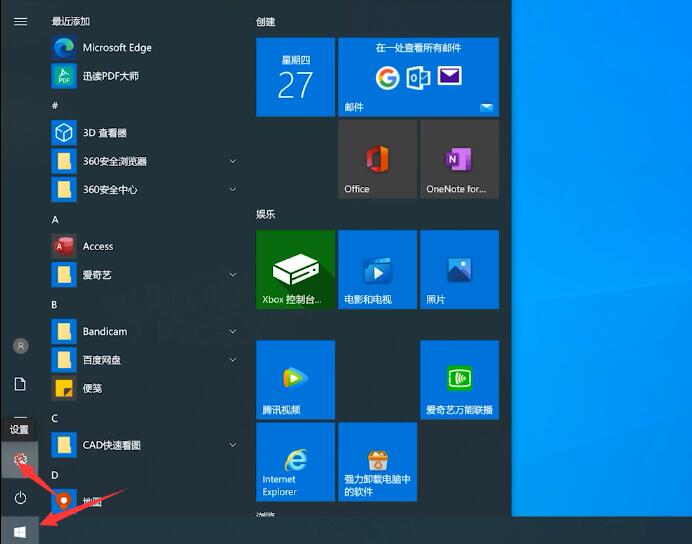This screenshot has width=692, height=544.
Task: Click the # letter group header
Action: click(55, 105)
